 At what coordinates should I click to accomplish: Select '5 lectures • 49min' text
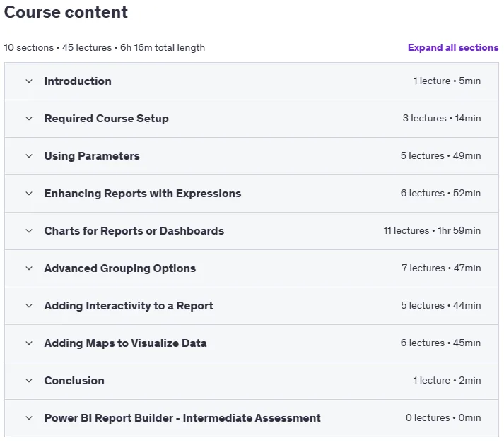[440, 155]
